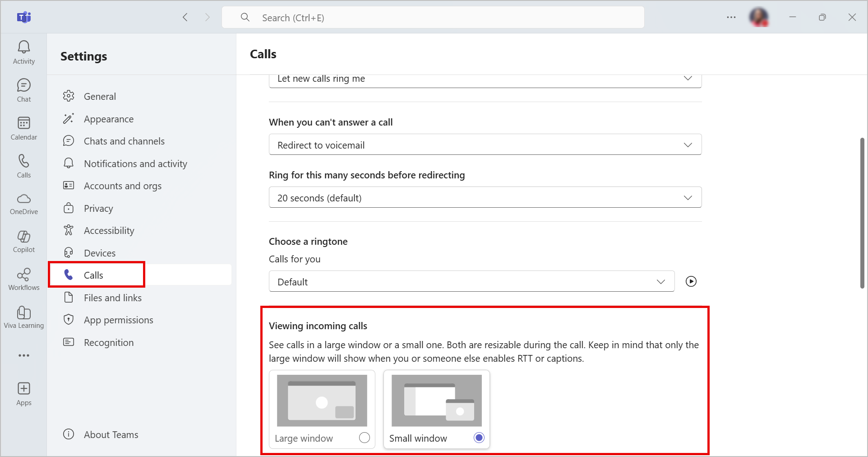The image size is (868, 457).
Task: Open About Teams
Action: (111, 434)
